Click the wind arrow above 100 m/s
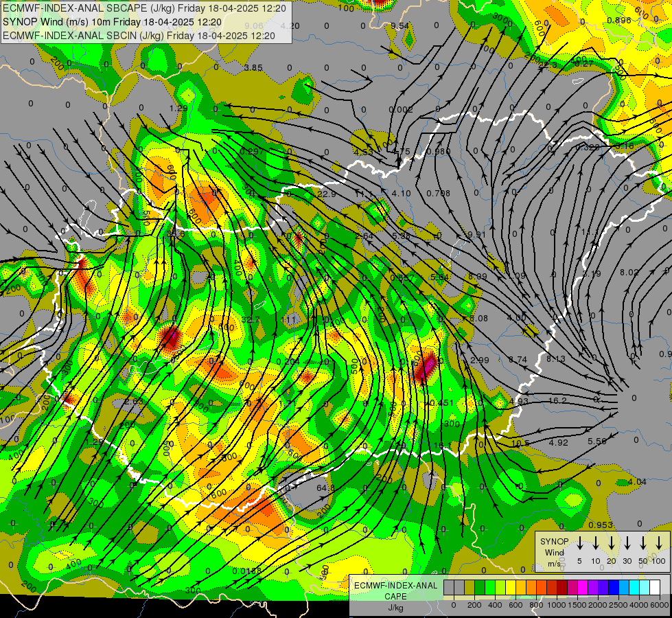 click(x=659, y=543)
